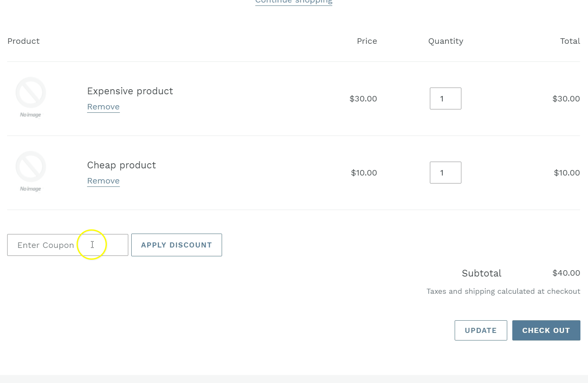Click the taxes and shipping notice text
The image size is (588, 383).
click(x=503, y=291)
